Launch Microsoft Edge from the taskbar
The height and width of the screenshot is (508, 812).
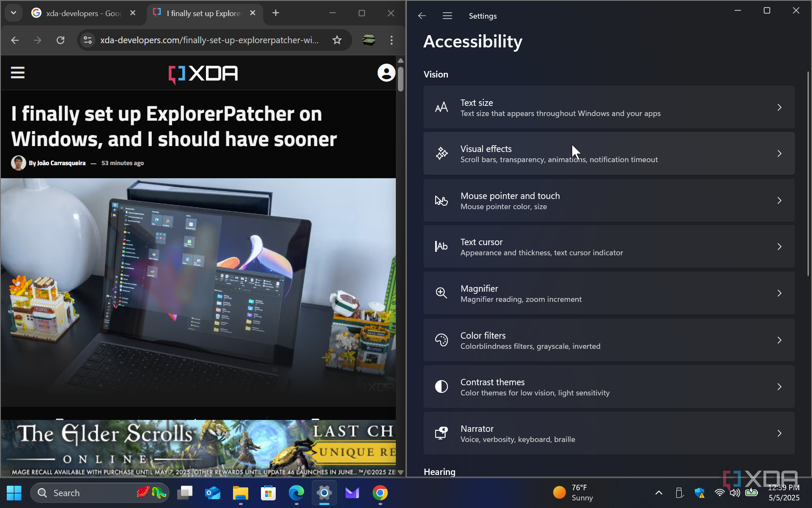pyautogui.click(x=296, y=493)
